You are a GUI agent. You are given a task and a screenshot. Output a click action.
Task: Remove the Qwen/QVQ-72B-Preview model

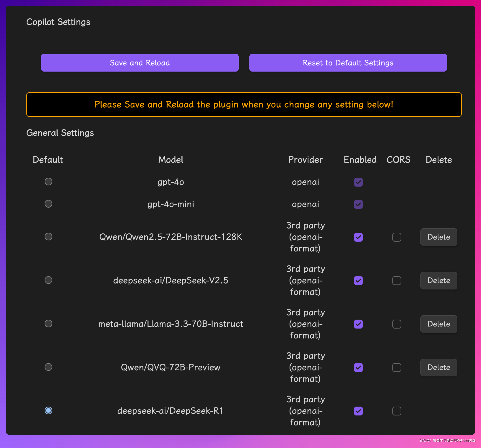438,367
